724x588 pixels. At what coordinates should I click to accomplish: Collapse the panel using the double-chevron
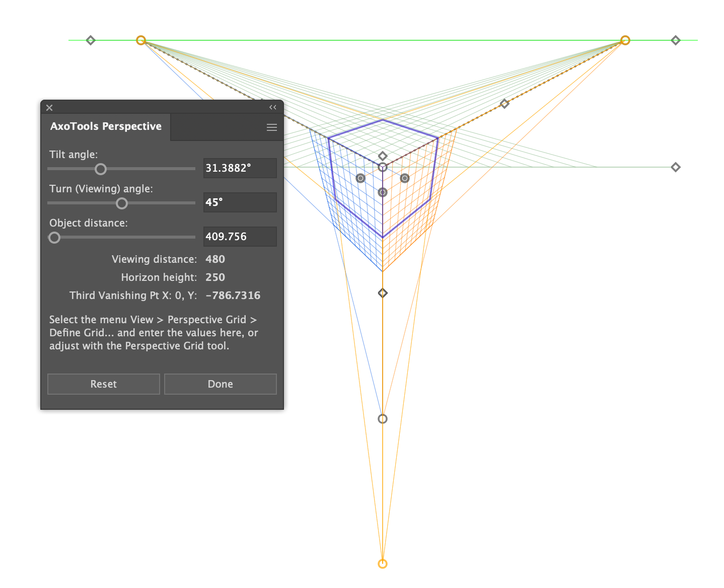coord(273,107)
